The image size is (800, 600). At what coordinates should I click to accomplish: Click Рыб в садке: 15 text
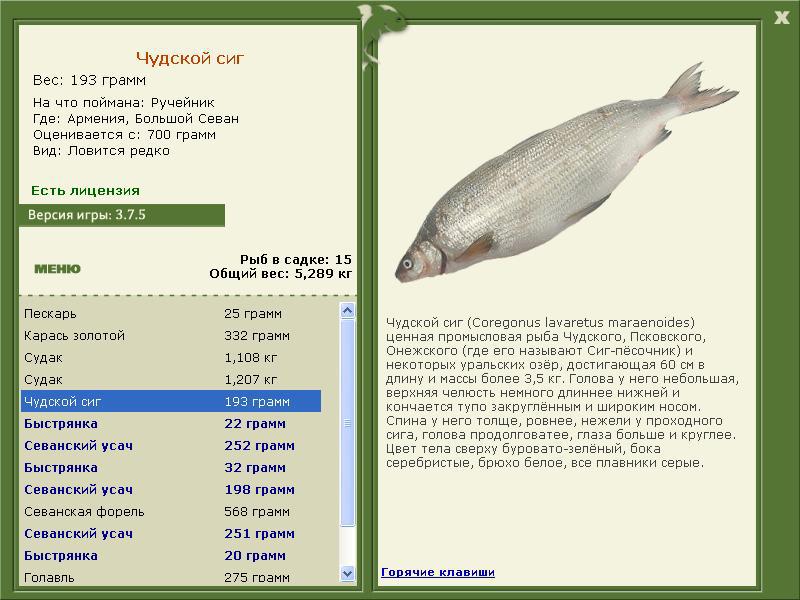click(296, 259)
